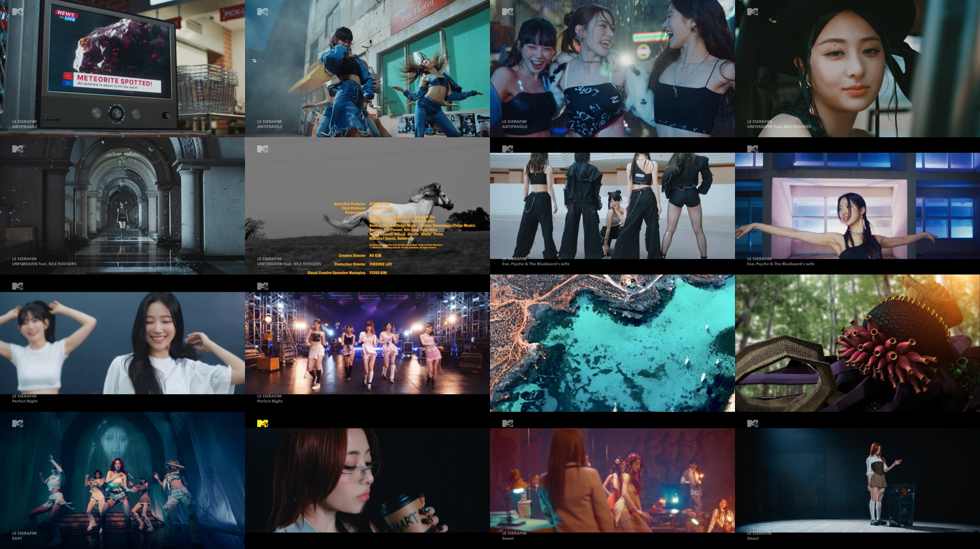Click the MTV logo on arched corridor frame
980x549 pixels.
pos(18,149)
